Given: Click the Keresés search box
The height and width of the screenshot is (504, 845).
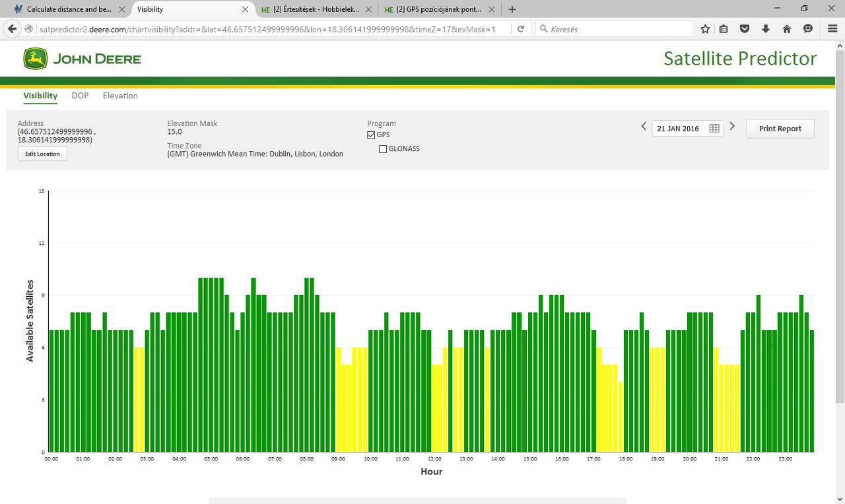Looking at the screenshot, I should (614, 29).
